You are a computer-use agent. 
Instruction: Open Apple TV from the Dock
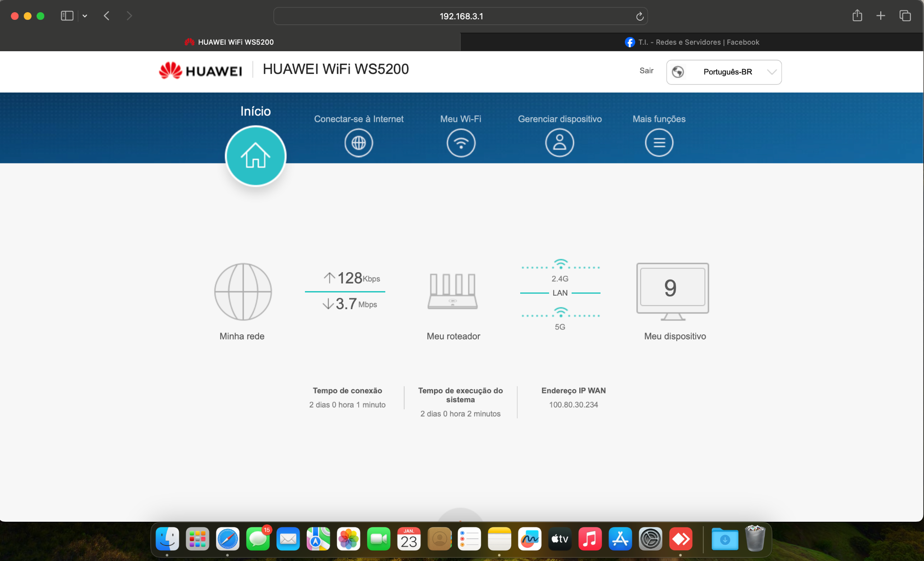[x=560, y=539]
